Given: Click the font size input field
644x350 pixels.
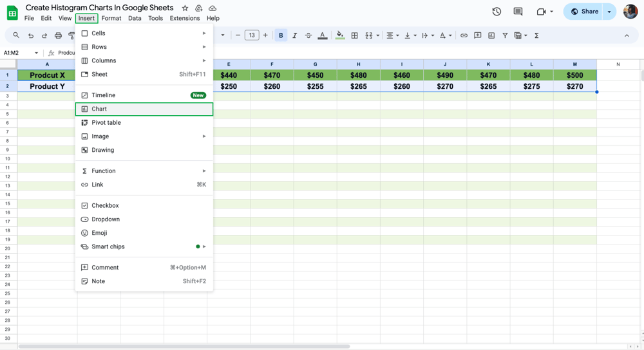Looking at the screenshot, I should point(252,35).
